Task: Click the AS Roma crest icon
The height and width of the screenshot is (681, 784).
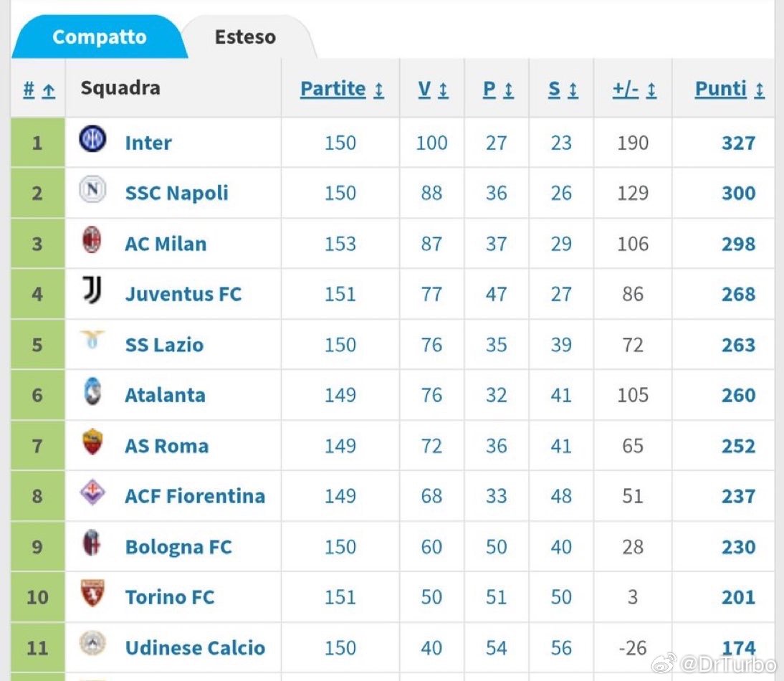Action: pos(92,442)
